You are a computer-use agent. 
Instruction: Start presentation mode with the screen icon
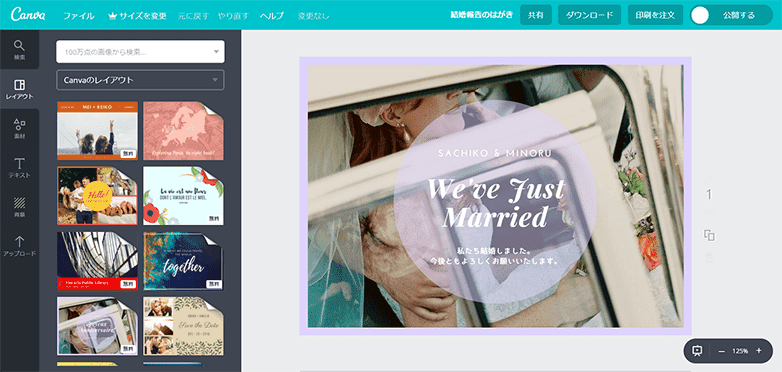697,351
